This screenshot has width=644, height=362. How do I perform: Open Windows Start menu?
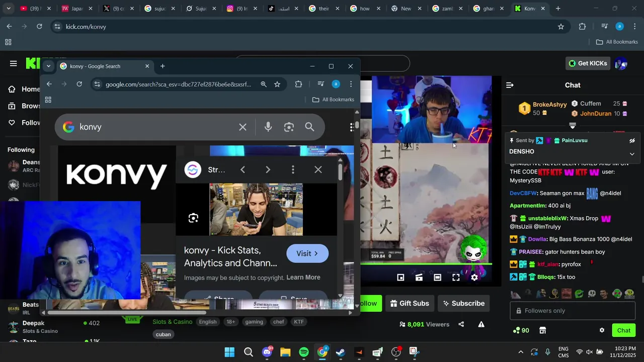(x=229, y=352)
